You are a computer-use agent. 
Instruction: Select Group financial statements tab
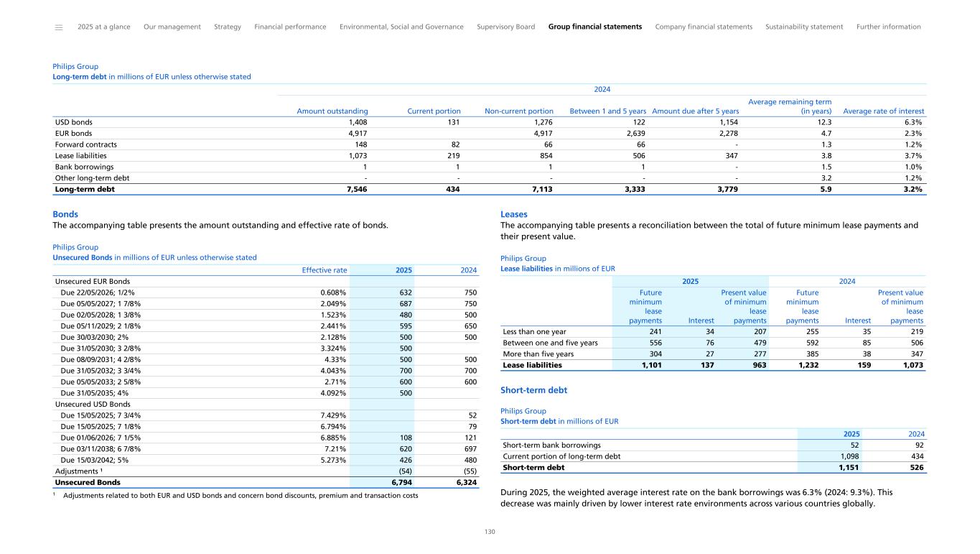pos(594,27)
